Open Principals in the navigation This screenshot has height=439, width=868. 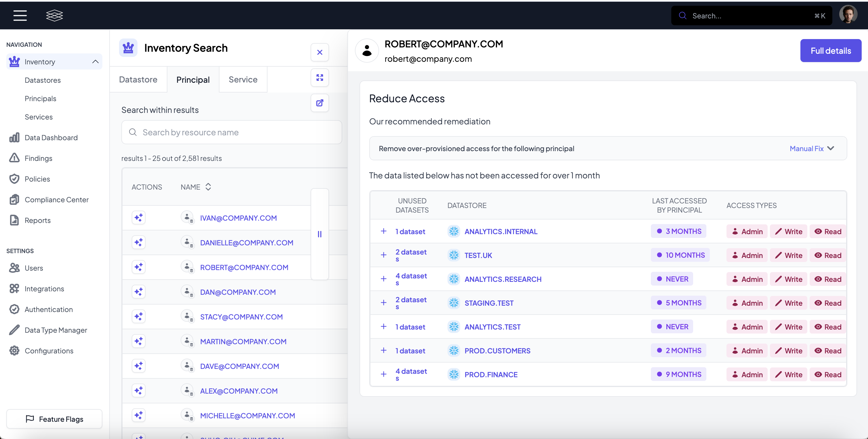(x=41, y=98)
